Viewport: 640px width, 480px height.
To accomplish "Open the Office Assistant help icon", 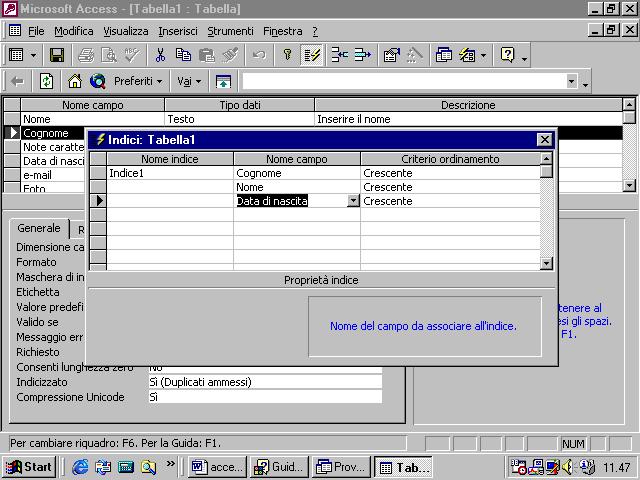I will point(507,55).
